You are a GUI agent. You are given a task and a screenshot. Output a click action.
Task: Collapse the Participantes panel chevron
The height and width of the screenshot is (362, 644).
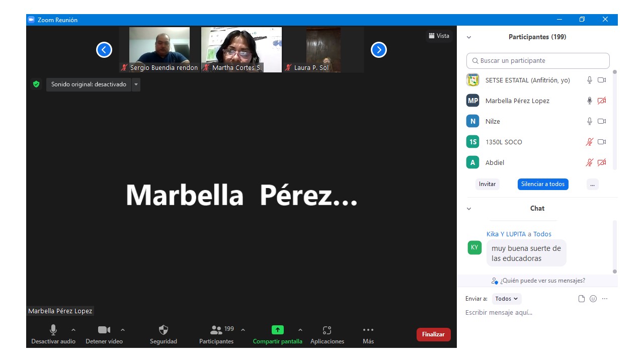(469, 37)
